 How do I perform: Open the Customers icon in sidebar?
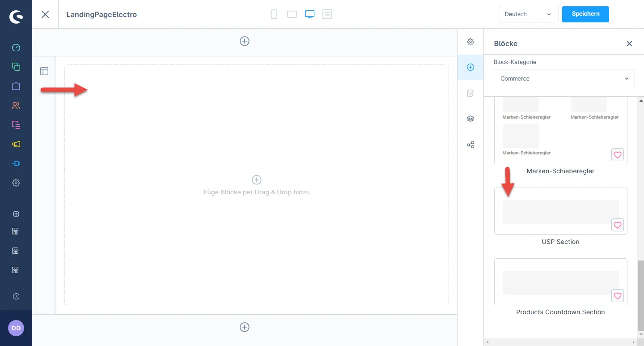pyautogui.click(x=16, y=106)
